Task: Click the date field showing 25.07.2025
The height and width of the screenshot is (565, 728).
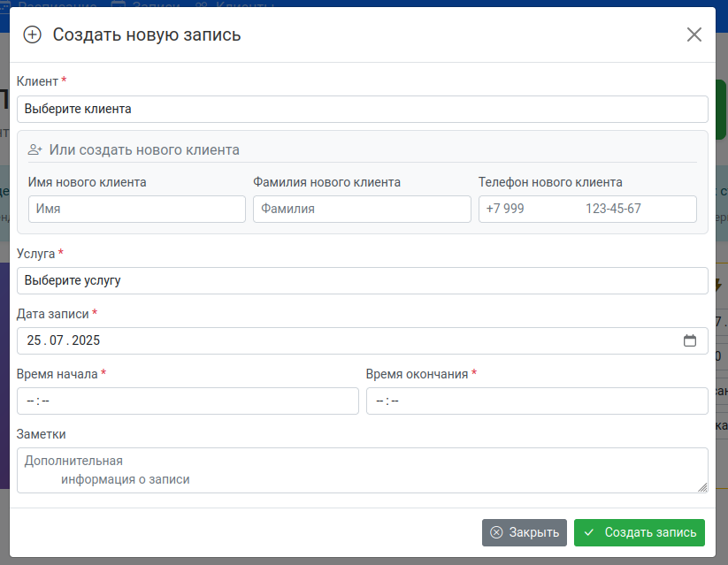Action: (362, 340)
